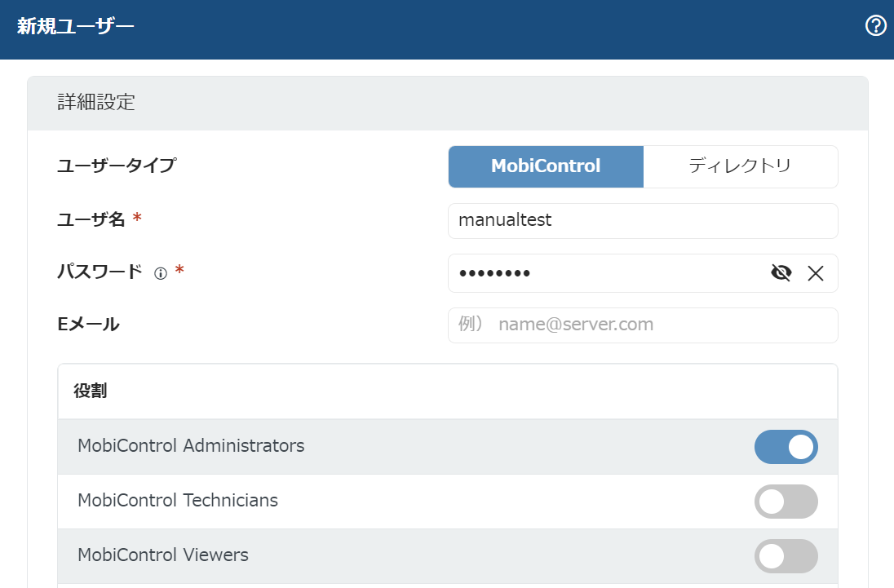Screen dimensions: 894x588
Task: Select MobiControl user type
Action: tap(546, 166)
